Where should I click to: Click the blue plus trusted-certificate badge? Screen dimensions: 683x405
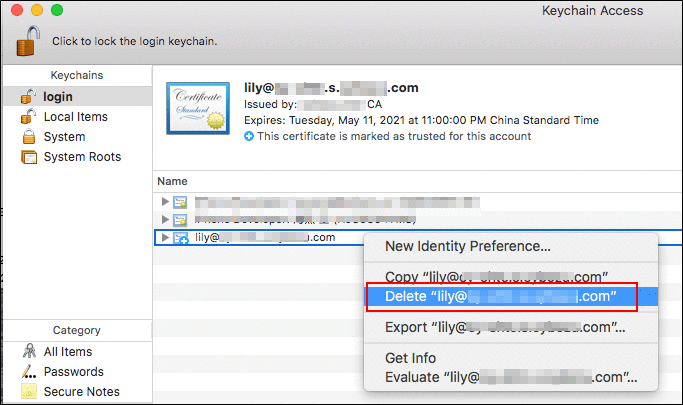249,136
